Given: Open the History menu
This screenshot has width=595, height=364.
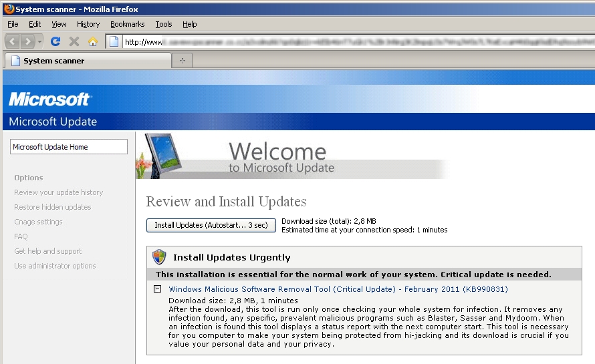Looking at the screenshot, I should (88, 24).
